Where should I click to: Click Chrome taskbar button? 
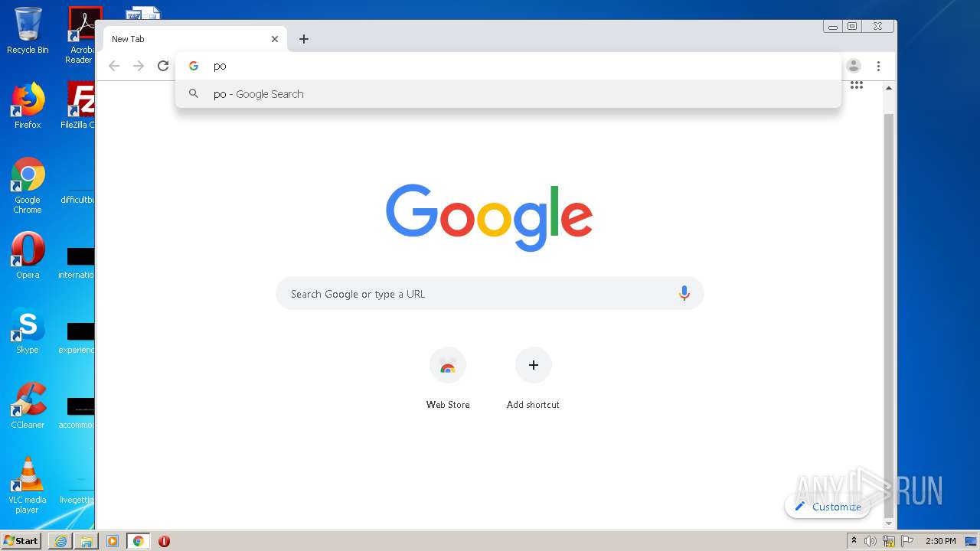(x=139, y=541)
